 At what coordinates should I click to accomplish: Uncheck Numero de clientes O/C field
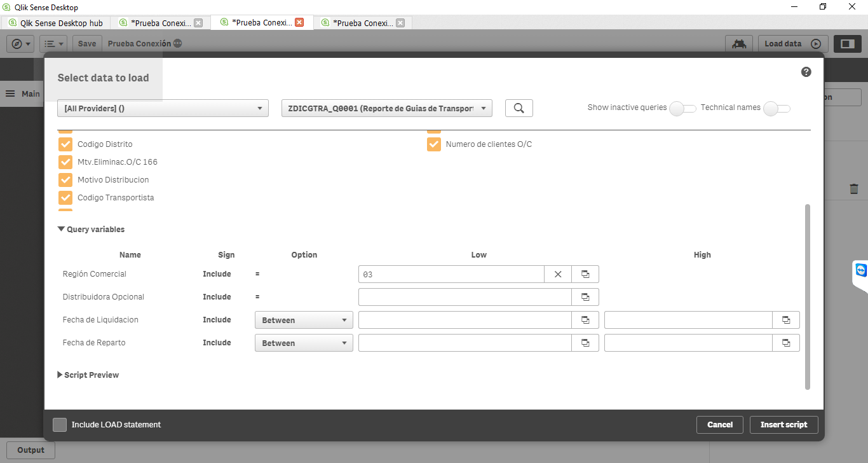(x=434, y=144)
